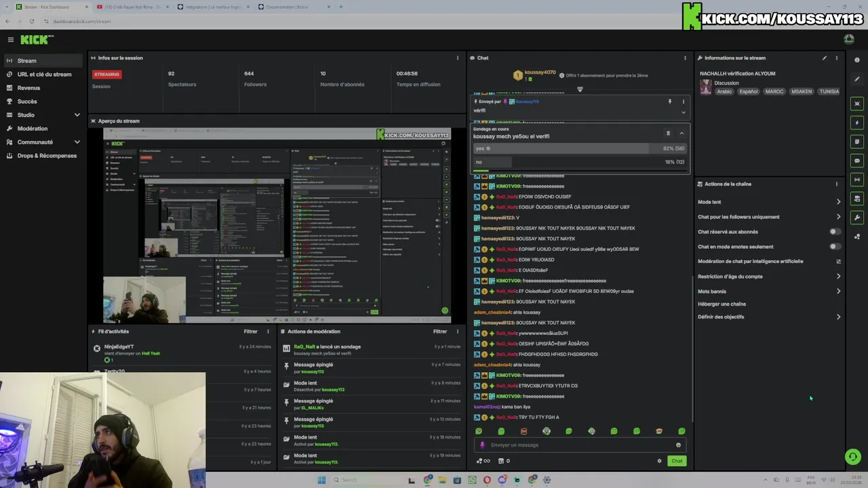Open Modération sidebar item
This screenshot has height=488, width=868.
[x=43, y=128]
